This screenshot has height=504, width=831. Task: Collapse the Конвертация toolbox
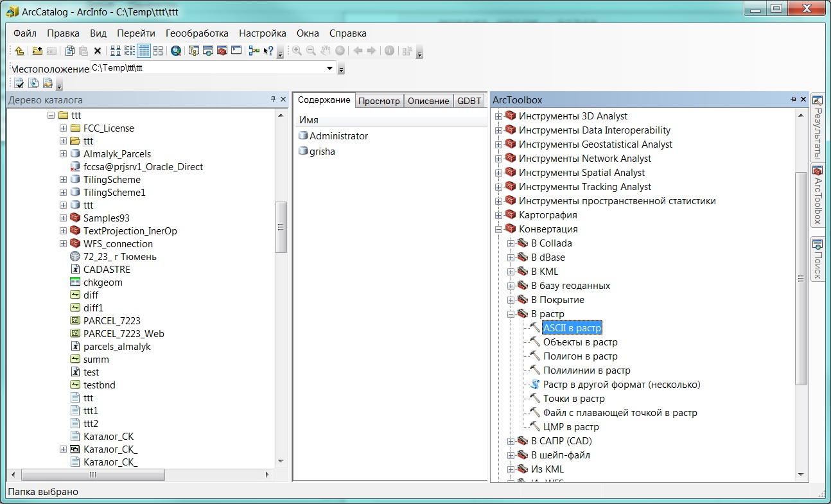click(x=498, y=229)
